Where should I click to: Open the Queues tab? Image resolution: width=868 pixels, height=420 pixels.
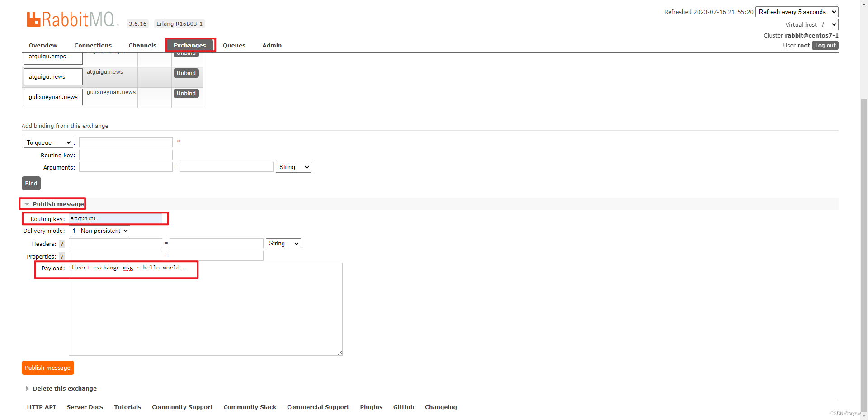(234, 45)
